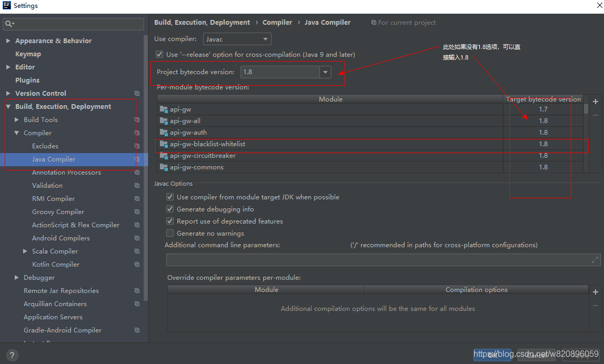This screenshot has height=364, width=604.
Task: Click Target bytecode version column header
Action: coord(543,99)
